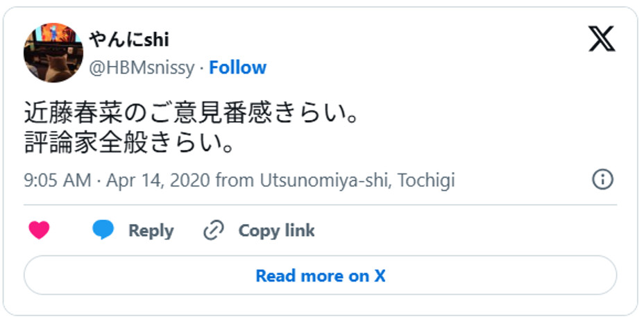This screenshot has height=324, width=644.
Task: Open the @HBMsnissy handle link
Action: point(143,67)
